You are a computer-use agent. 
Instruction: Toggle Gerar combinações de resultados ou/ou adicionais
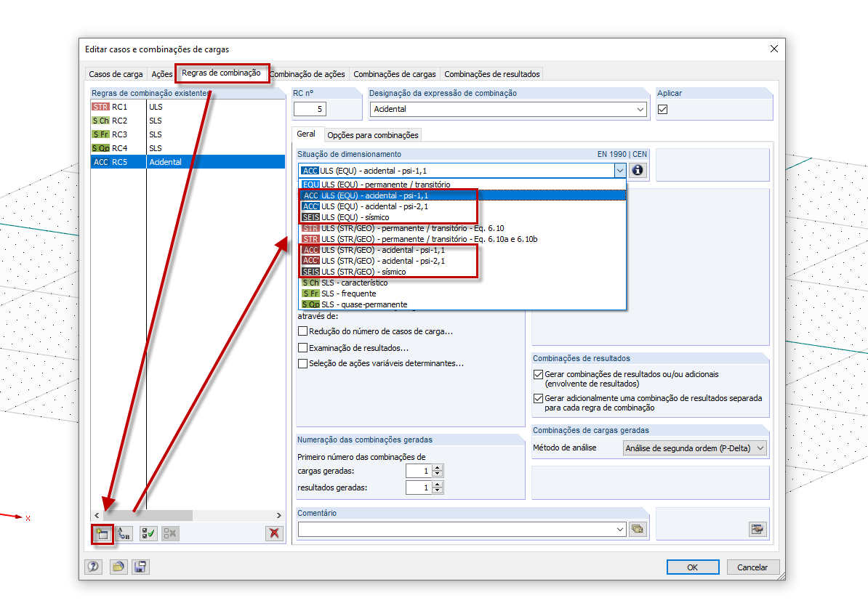pyautogui.click(x=538, y=375)
